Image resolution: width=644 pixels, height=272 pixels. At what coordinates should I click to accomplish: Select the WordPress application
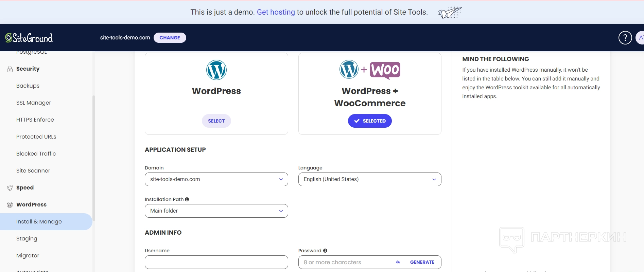coord(216,121)
